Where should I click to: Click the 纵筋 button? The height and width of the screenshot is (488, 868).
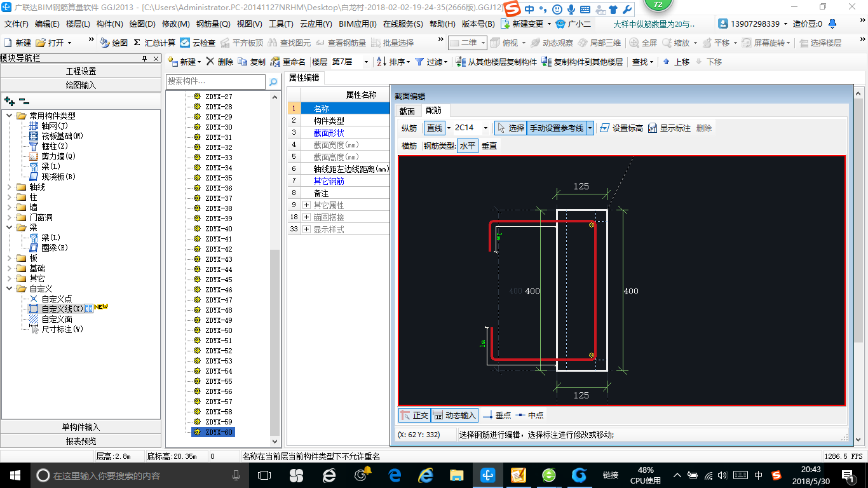coord(409,128)
